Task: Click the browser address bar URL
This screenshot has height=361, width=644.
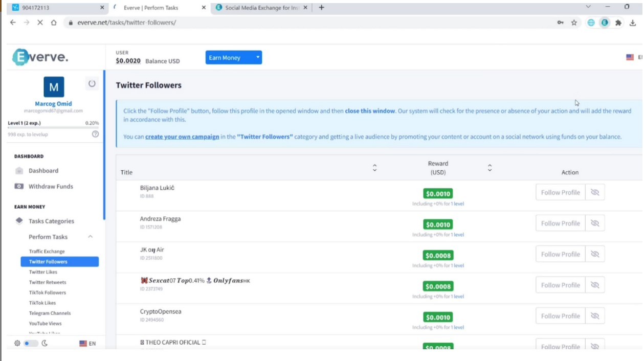Action: [x=126, y=22]
